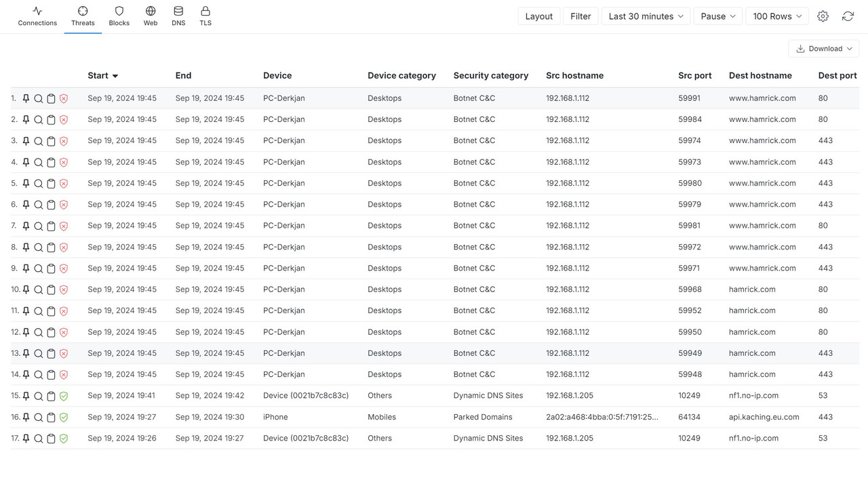Open the 100 Rows selector
Image resolution: width=868 pixels, height=486 pixels.
tap(777, 16)
